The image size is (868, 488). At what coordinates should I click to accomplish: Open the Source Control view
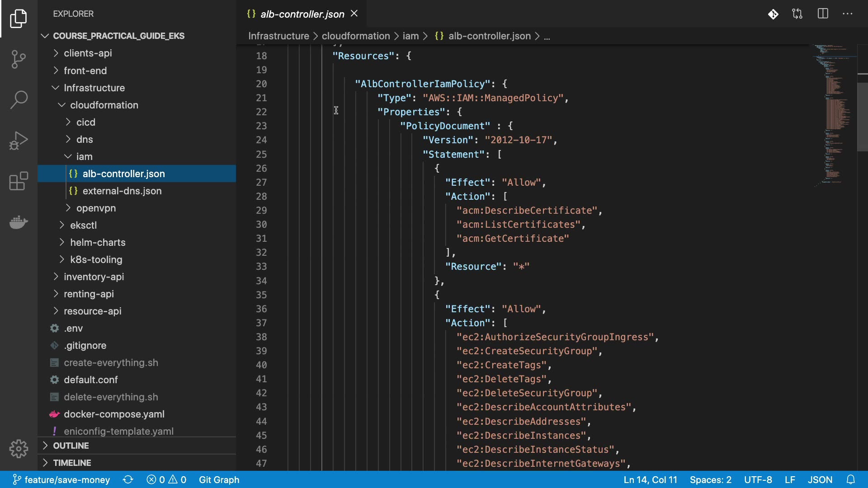[19, 59]
